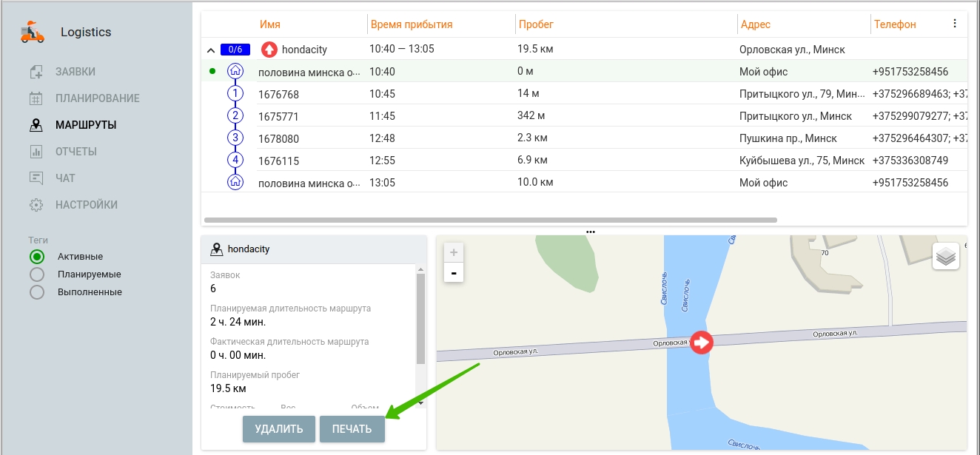The height and width of the screenshot is (455, 980).
Task: Open the map layers switcher
Action: 945,257
